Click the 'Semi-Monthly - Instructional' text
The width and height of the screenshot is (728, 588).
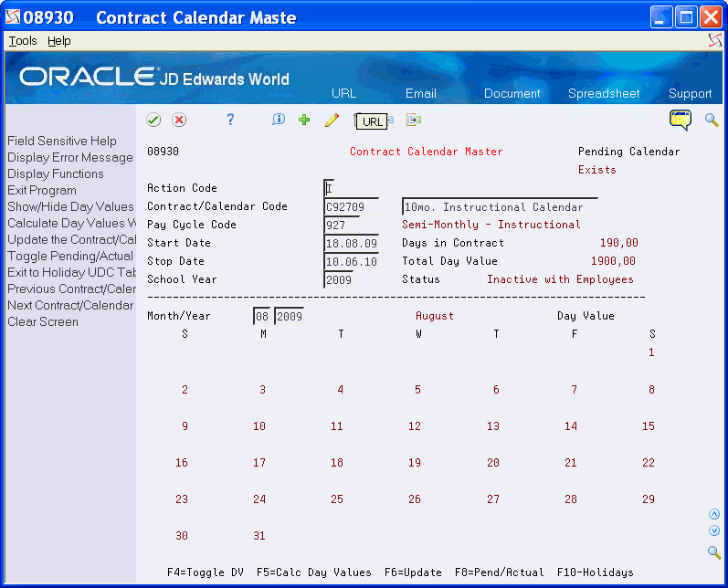pyautogui.click(x=491, y=225)
